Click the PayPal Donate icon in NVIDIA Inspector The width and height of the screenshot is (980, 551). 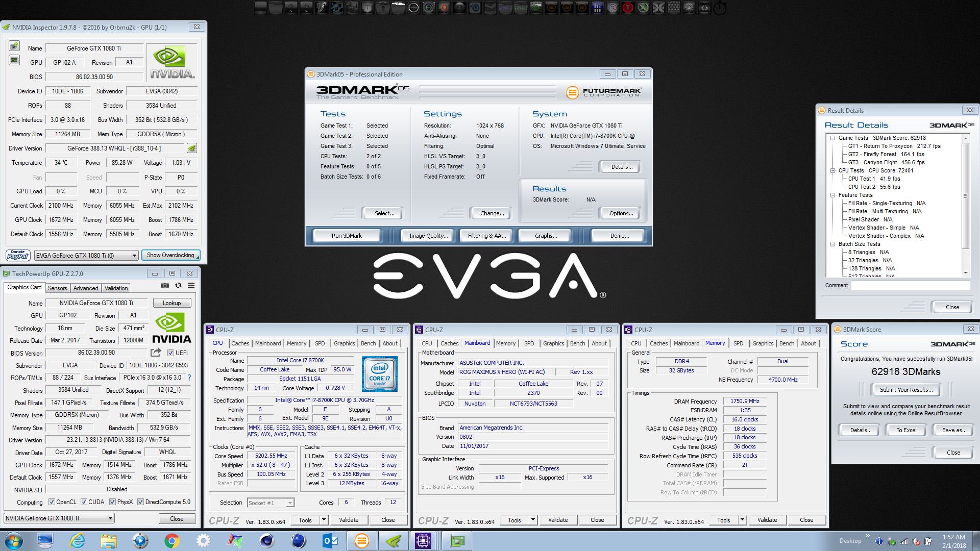click(x=18, y=255)
